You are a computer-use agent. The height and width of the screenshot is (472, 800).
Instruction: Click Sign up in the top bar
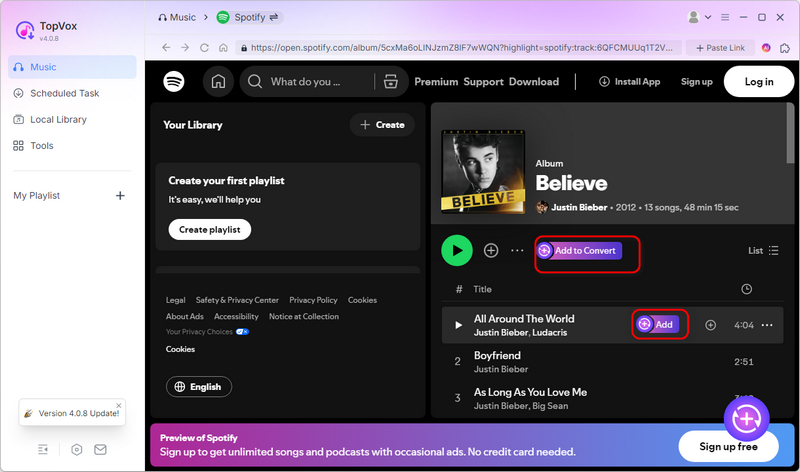[x=696, y=82]
